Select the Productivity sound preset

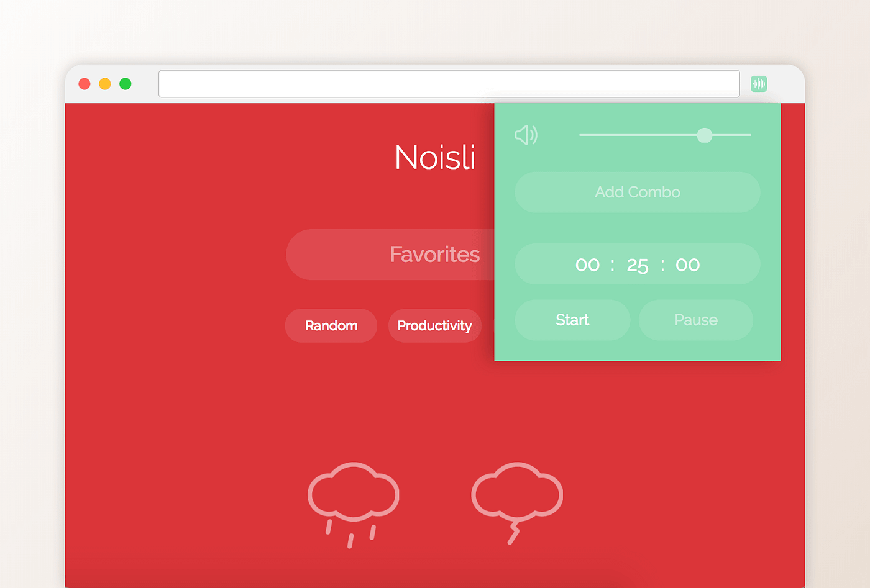[x=435, y=326]
